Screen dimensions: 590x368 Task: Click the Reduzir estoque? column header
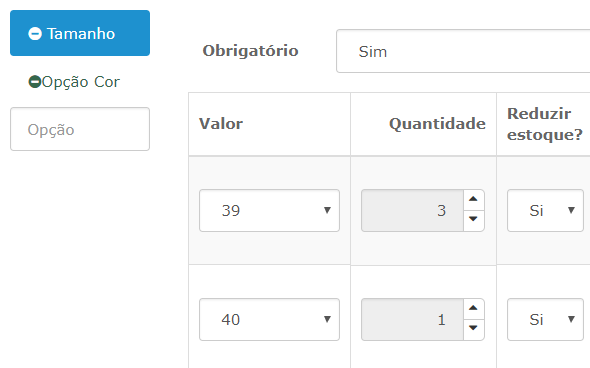(545, 124)
